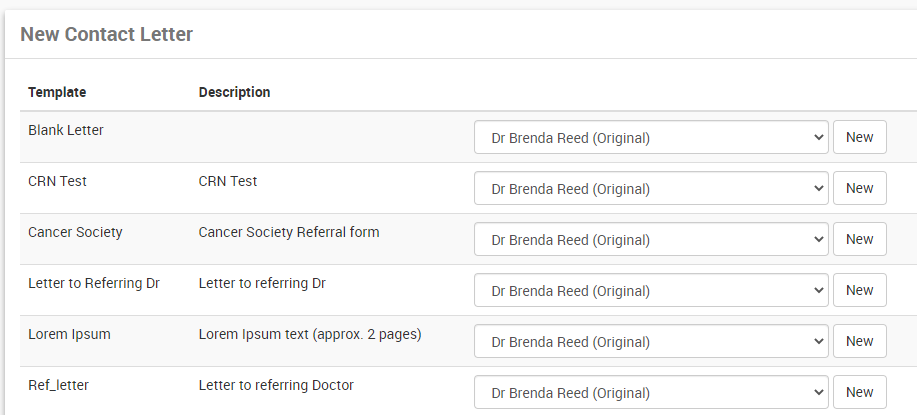Viewport: 917px width, 415px height.
Task: Create new Cancer Society letter with New button
Action: [859, 239]
